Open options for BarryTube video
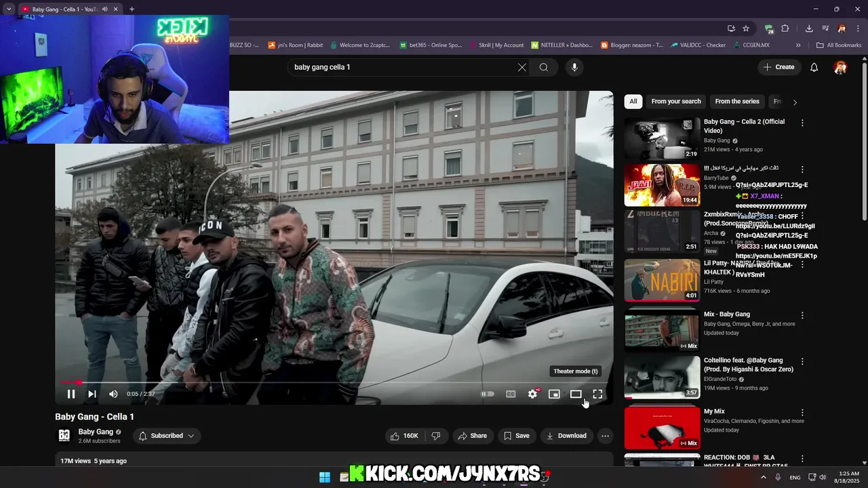868x488 pixels. 802,169
